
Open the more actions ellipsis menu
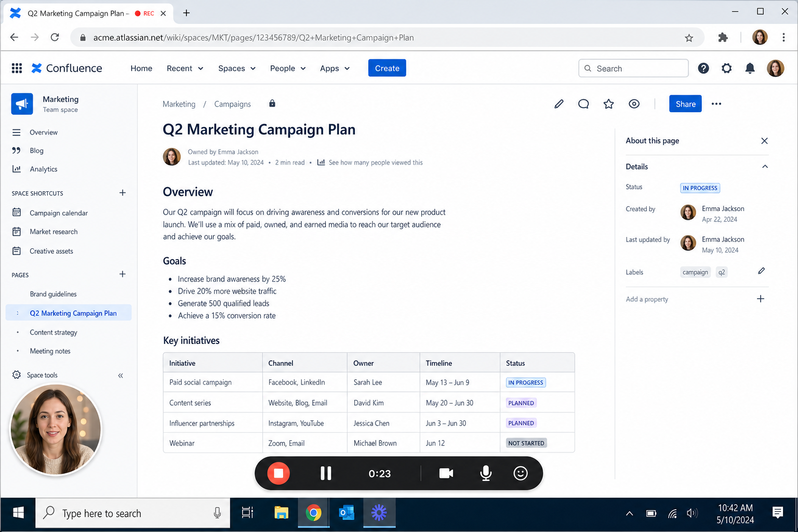(716, 104)
